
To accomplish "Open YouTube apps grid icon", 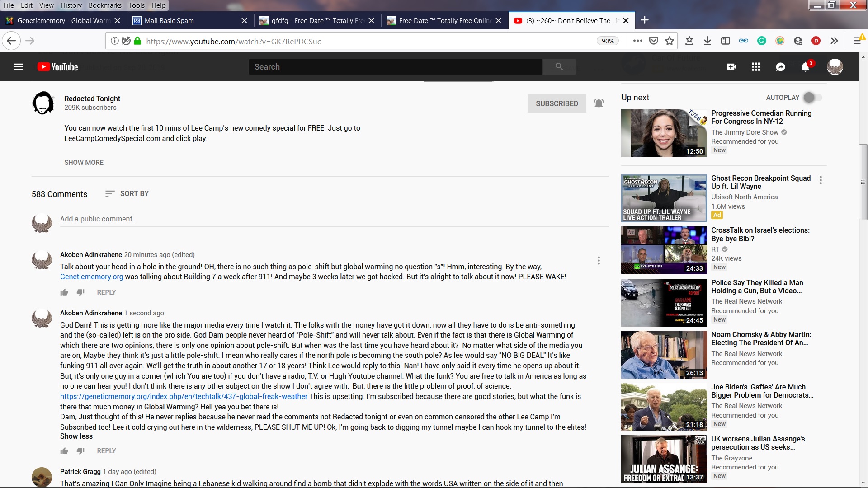I will click(x=756, y=67).
